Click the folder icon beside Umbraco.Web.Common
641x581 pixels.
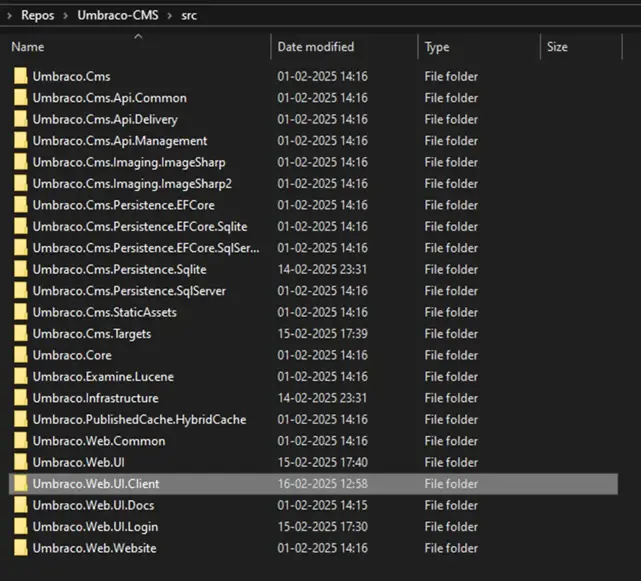[20, 441]
